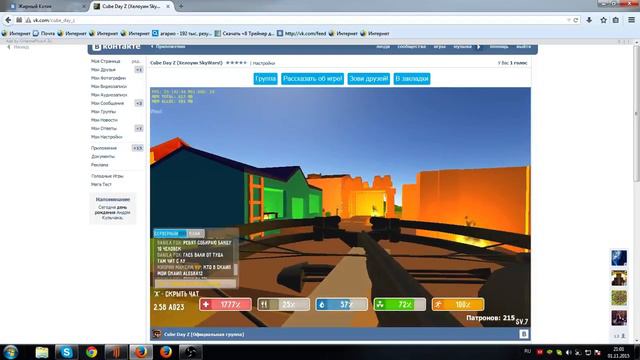
Task: Click the 'В закладки' button
Action: coord(412,79)
